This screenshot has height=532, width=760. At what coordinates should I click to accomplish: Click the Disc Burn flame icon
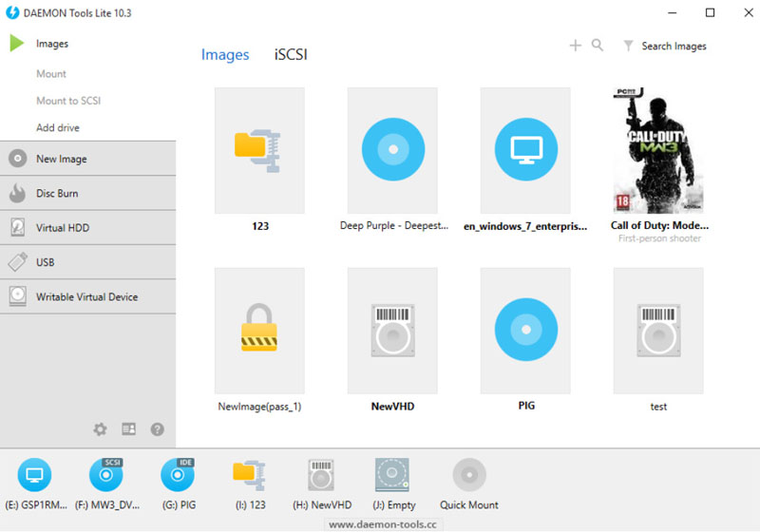coord(17,193)
